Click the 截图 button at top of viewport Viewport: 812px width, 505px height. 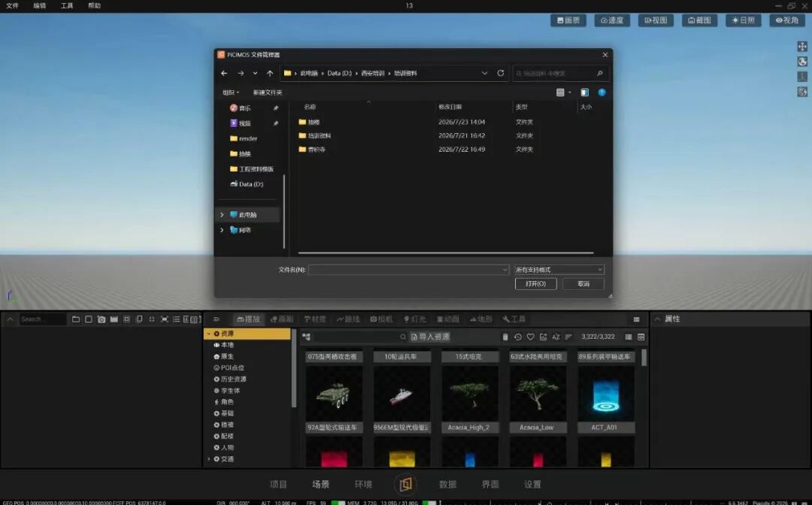700,20
